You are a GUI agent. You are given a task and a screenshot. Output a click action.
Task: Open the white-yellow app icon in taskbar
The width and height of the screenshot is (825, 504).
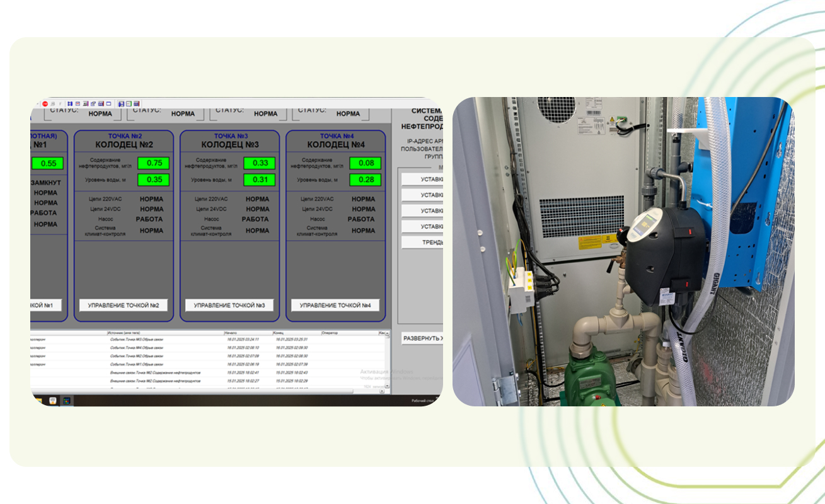click(52, 401)
